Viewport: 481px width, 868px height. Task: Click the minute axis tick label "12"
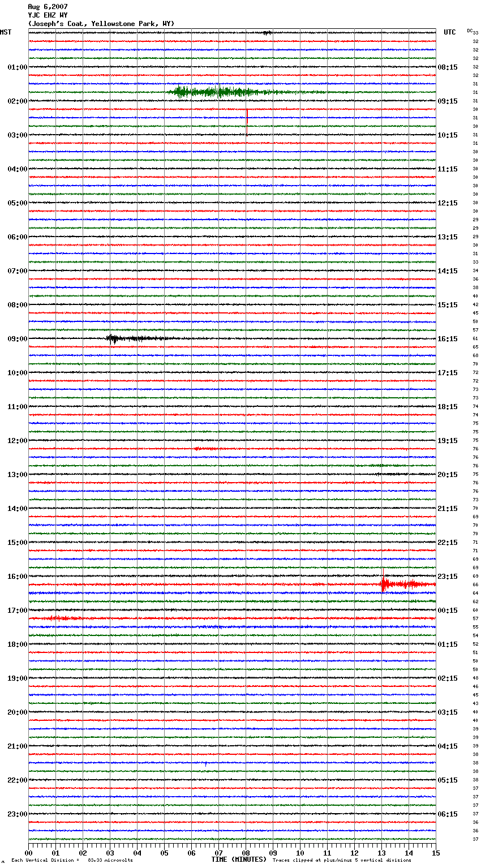click(354, 853)
